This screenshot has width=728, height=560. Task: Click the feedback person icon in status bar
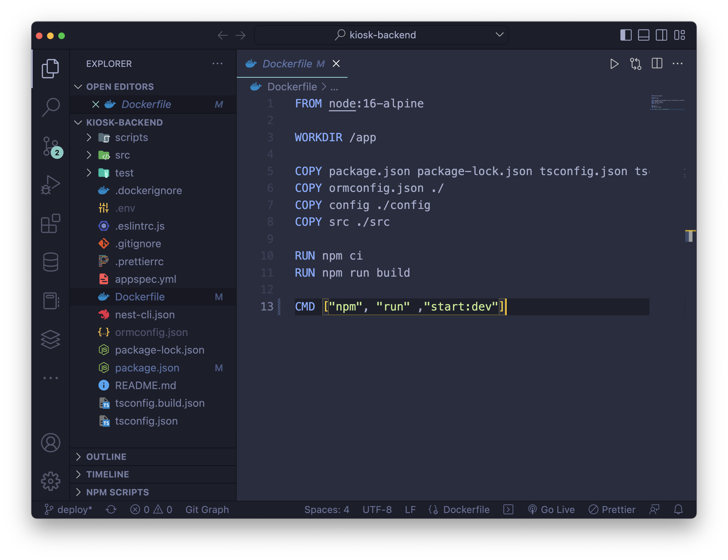coord(654,510)
